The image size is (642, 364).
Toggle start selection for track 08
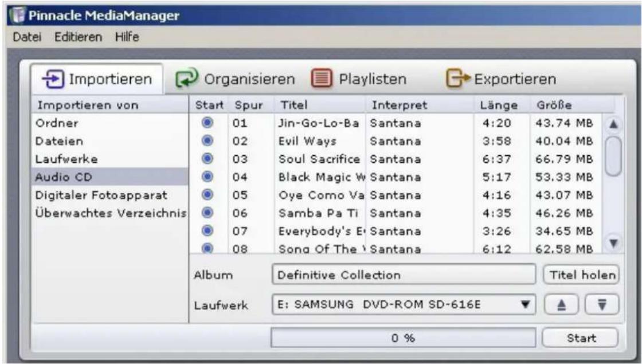click(208, 248)
